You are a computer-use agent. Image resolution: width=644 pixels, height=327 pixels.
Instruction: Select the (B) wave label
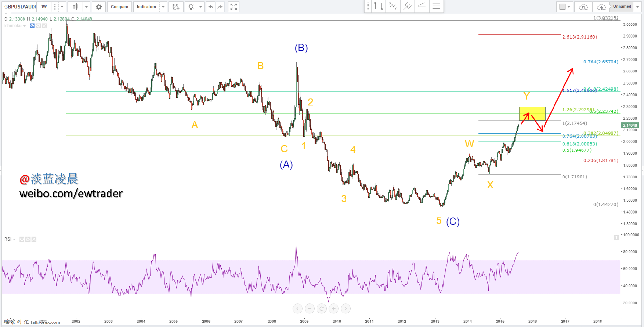(x=301, y=48)
